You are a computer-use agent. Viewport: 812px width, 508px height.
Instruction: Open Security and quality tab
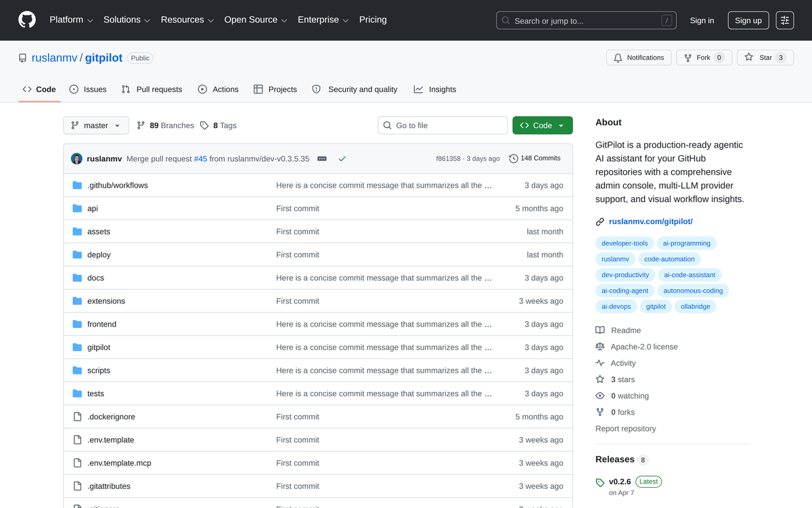pos(355,89)
